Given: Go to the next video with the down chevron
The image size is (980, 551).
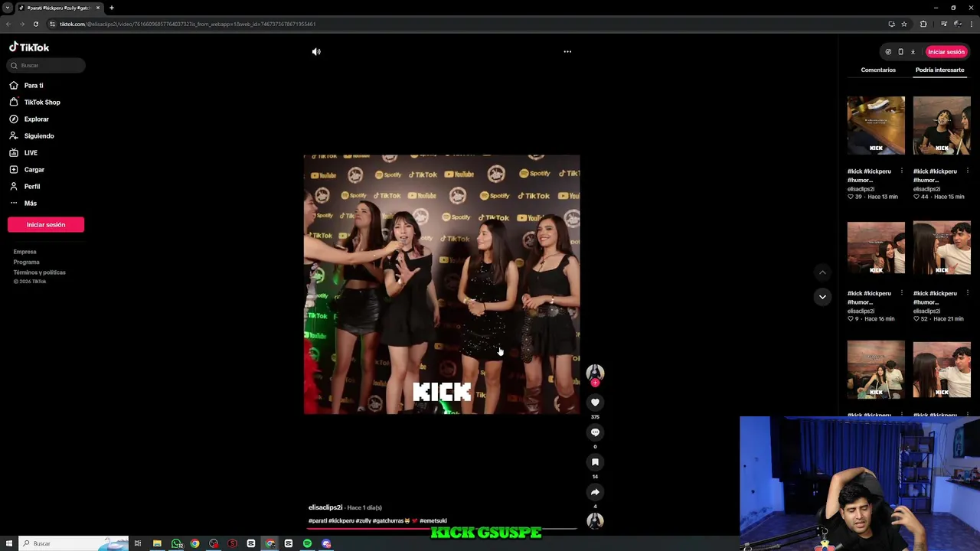Looking at the screenshot, I should [x=822, y=296].
